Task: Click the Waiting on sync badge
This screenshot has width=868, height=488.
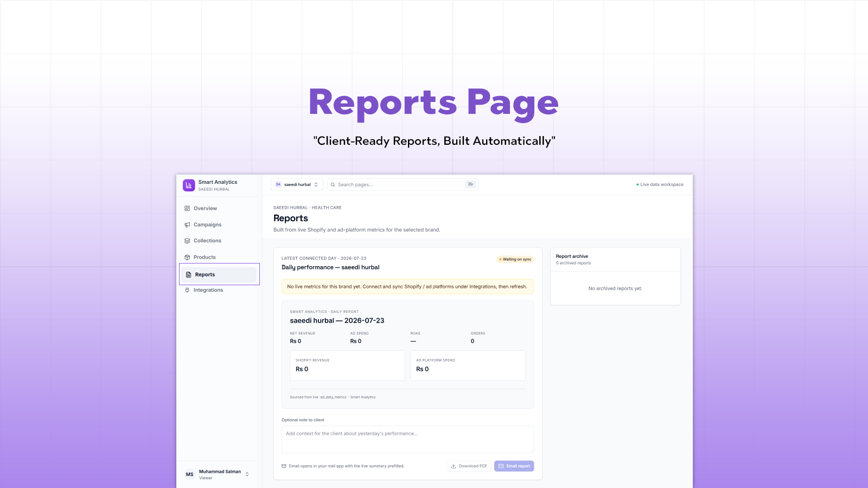Action: 515,259
